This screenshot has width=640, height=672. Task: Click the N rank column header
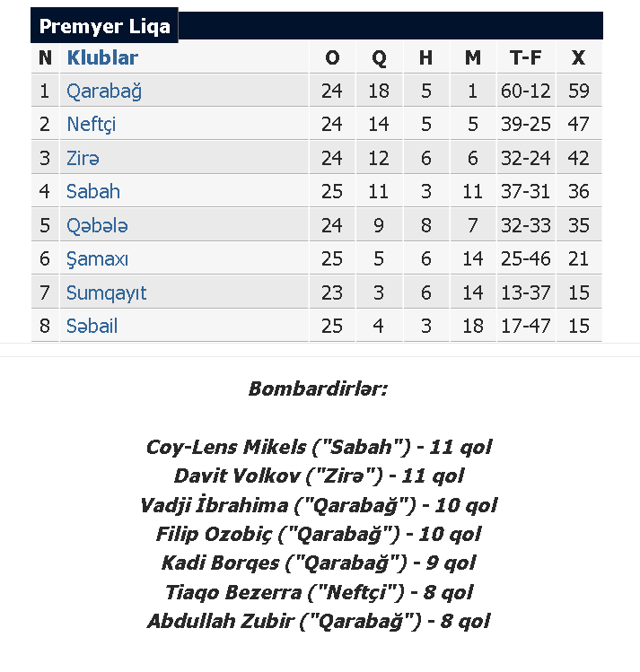click(x=45, y=57)
